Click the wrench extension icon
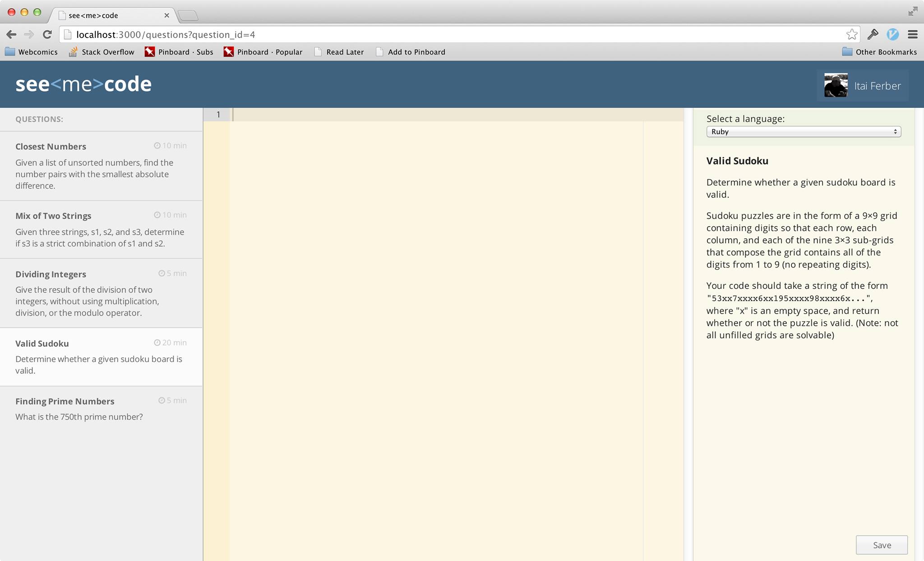The image size is (924, 561). pos(873,34)
